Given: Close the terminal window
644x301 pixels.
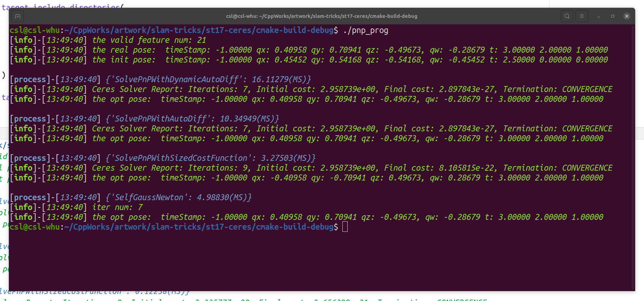Looking at the screenshot, I should pos(627,16).
